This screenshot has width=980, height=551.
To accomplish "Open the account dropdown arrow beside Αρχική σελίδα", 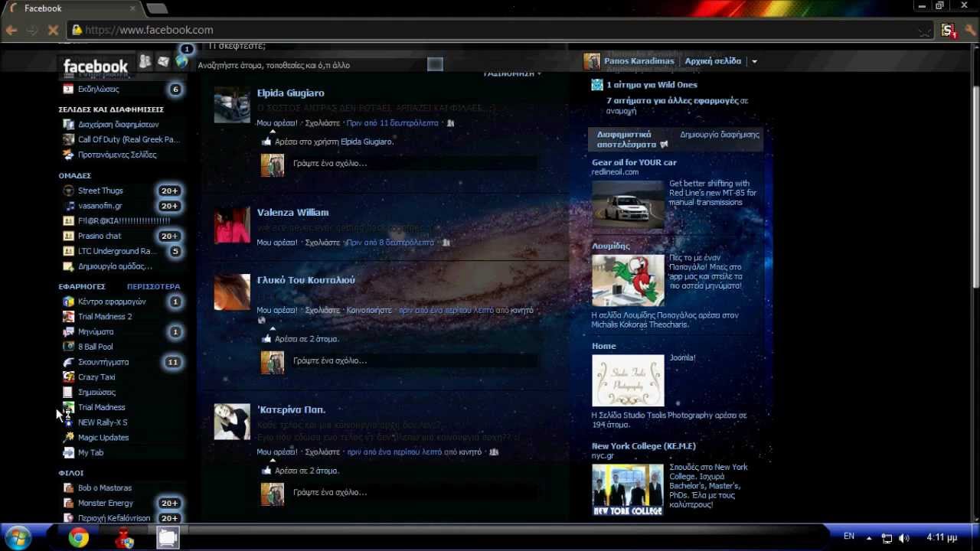I will pyautogui.click(x=754, y=61).
